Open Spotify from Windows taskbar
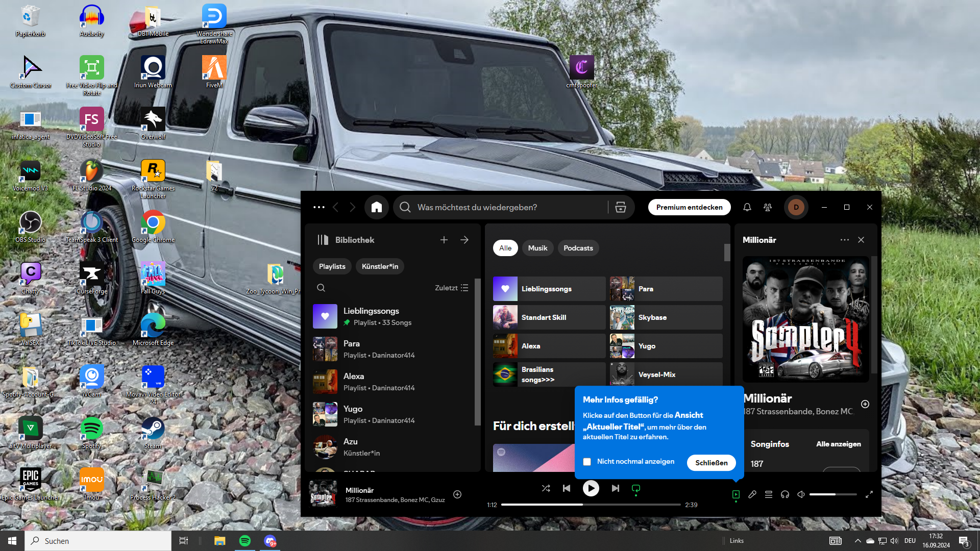The width and height of the screenshot is (980, 551). pos(245,541)
